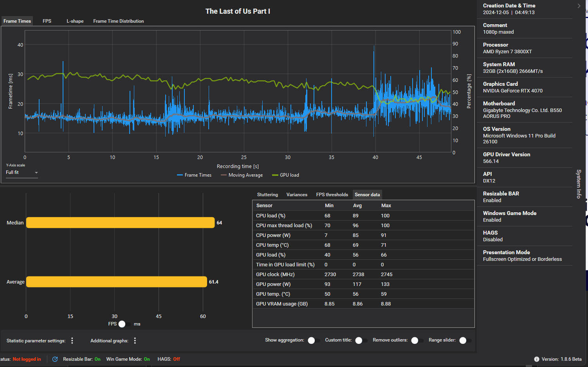Image resolution: width=588 pixels, height=367 pixels.
Task: Open the Statistic parameter settings three-dot menu
Action: [72, 341]
